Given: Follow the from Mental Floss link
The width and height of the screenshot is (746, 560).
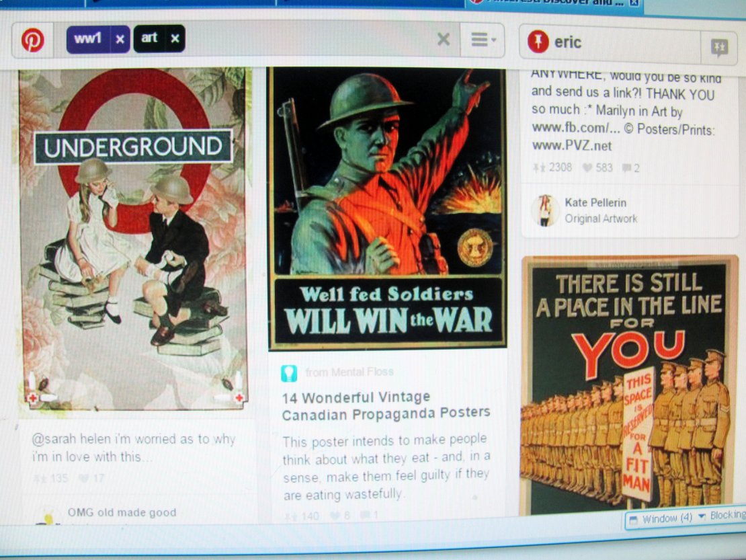Looking at the screenshot, I should pos(349,372).
